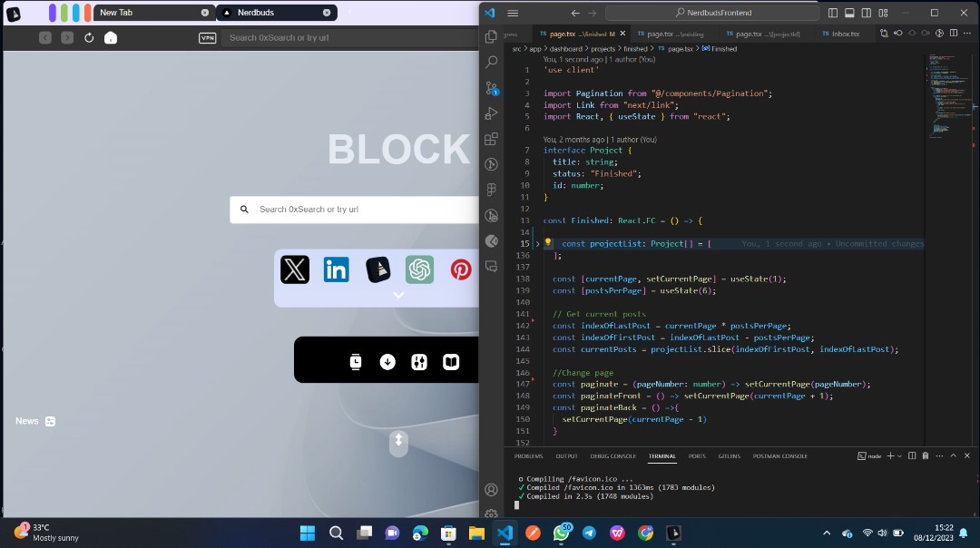Open the LinkedIn shortcut in browser
This screenshot has width=980, height=548.
[x=337, y=270]
